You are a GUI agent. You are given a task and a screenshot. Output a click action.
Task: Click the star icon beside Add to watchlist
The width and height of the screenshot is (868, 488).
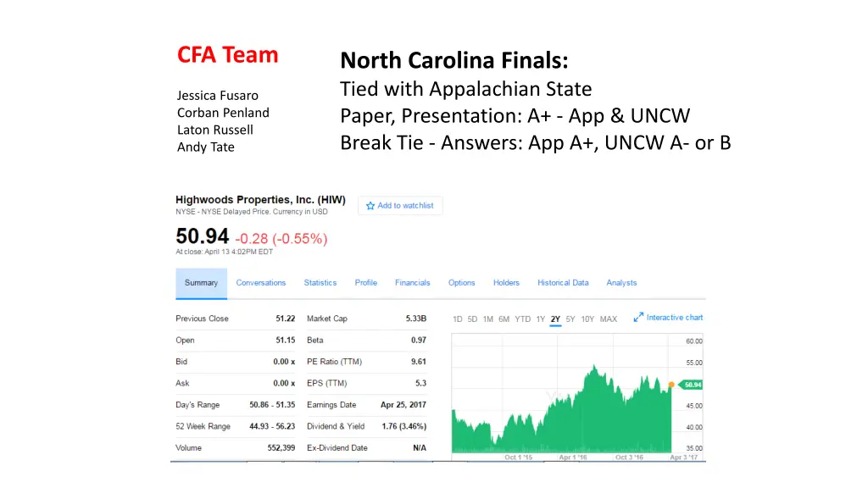(370, 206)
